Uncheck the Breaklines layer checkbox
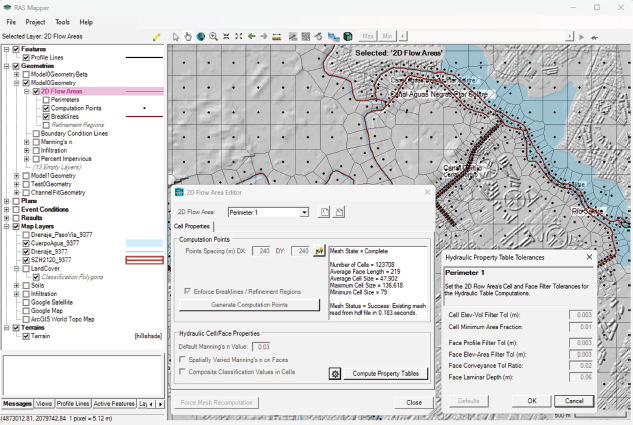Image resolution: width=633 pixels, height=425 pixels. (46, 116)
